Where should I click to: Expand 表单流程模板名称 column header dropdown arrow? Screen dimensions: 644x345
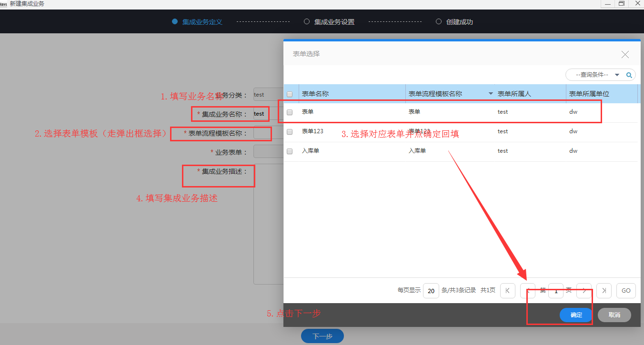(x=491, y=94)
